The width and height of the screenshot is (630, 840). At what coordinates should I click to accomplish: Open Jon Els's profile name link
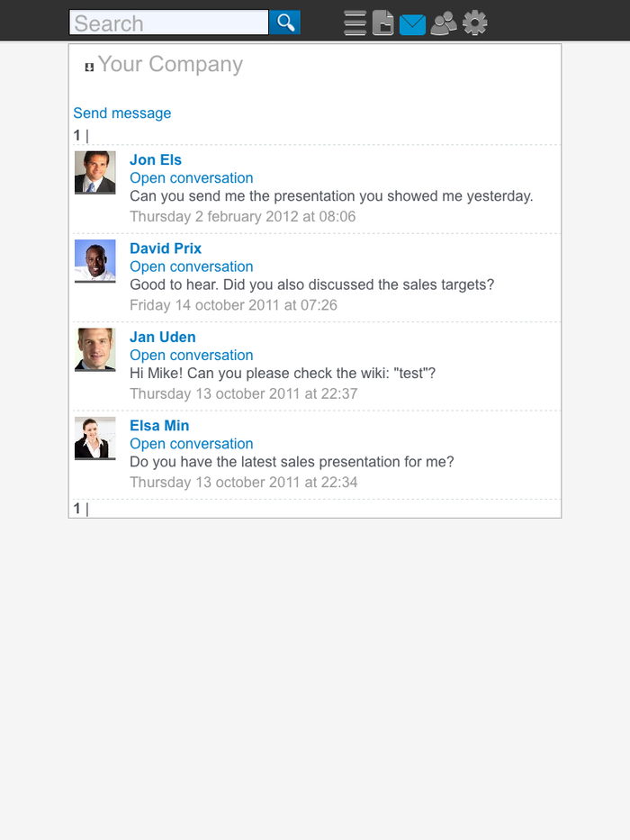point(156,160)
